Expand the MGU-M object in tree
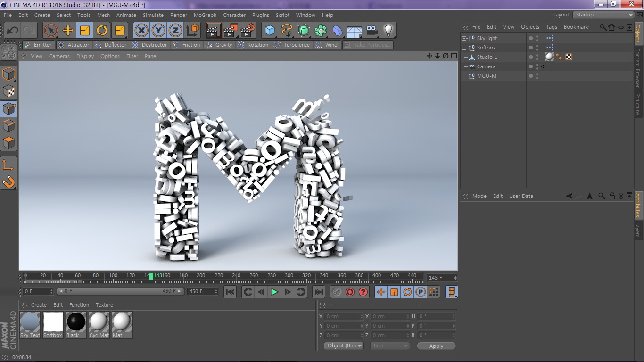The height and width of the screenshot is (362, 644). coord(464,76)
